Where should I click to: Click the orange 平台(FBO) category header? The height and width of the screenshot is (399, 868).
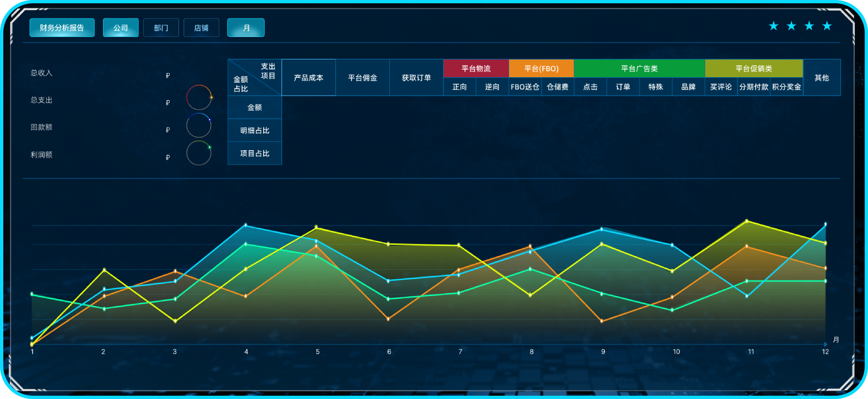(x=541, y=69)
